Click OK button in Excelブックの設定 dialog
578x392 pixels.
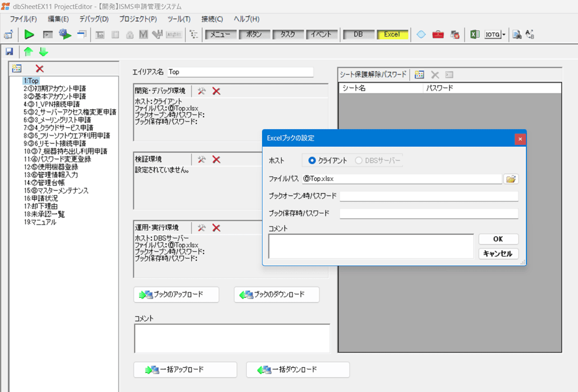pos(498,239)
